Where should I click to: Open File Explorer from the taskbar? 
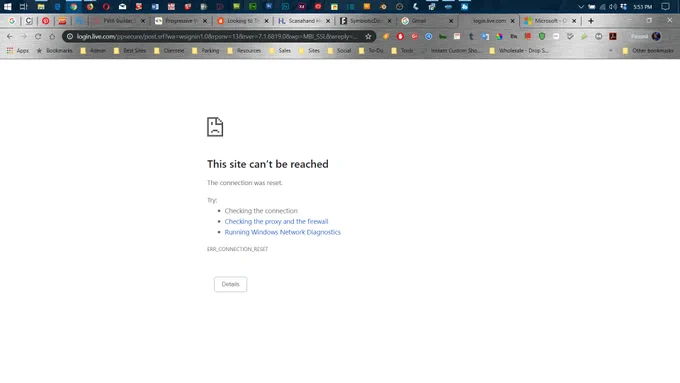(x=41, y=7)
